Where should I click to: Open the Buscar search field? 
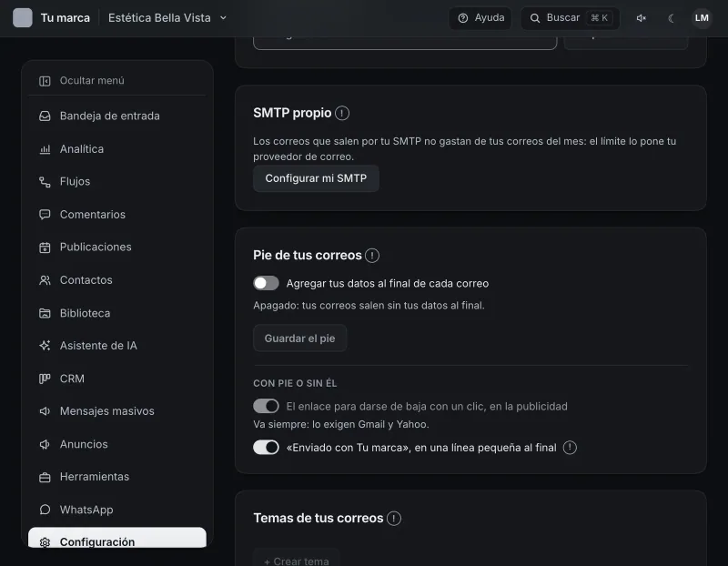tap(571, 17)
